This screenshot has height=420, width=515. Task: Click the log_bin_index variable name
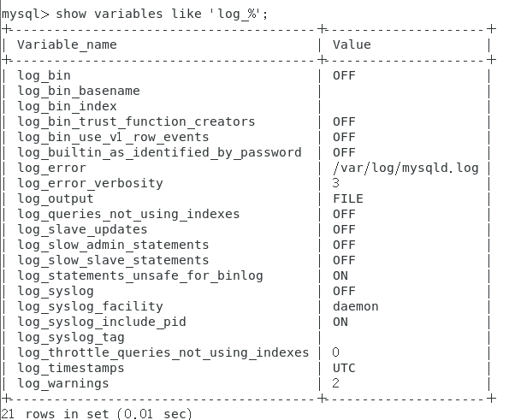(67, 106)
